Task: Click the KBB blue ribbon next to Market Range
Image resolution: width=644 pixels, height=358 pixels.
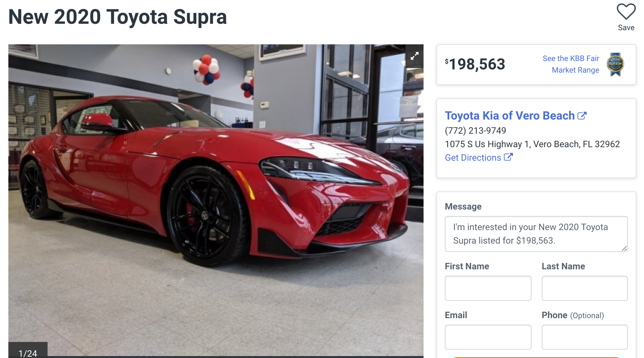Action: [615, 64]
